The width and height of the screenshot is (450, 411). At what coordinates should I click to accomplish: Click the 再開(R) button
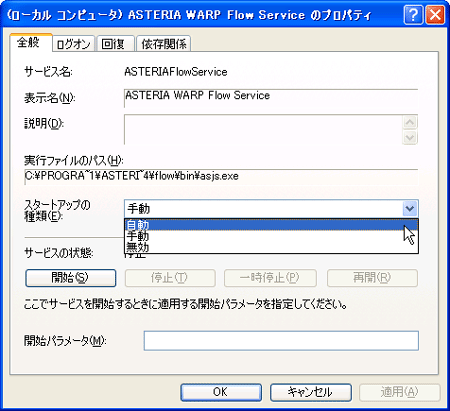point(372,278)
